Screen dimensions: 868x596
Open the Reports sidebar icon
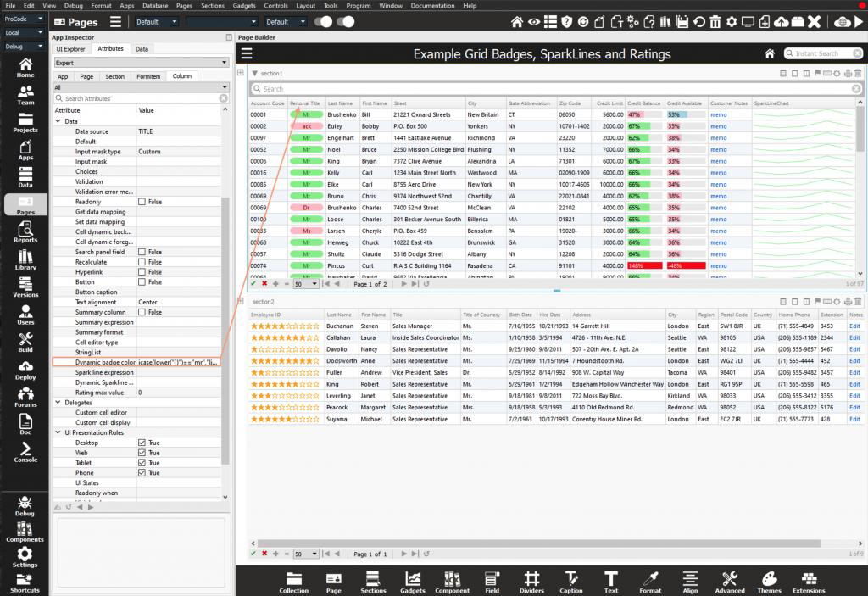click(25, 230)
